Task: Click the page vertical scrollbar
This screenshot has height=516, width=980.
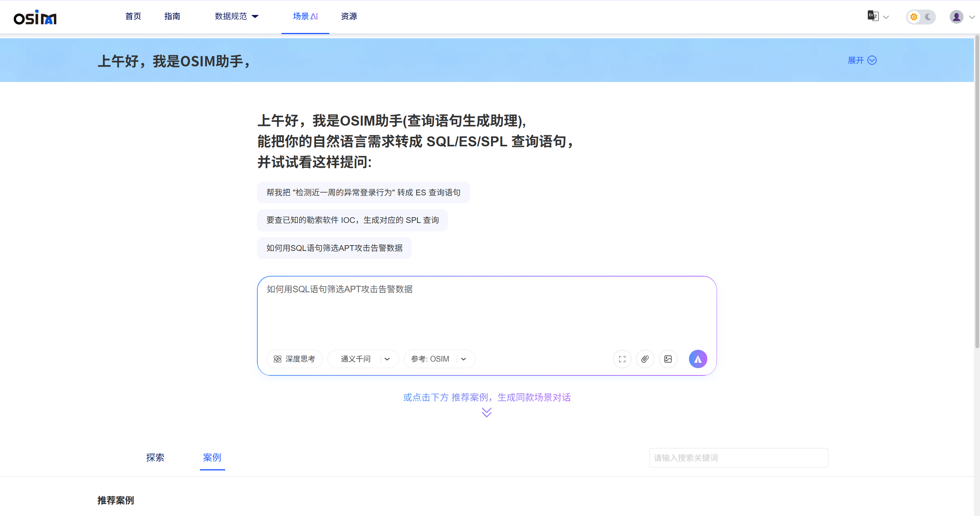Action: pos(977,192)
